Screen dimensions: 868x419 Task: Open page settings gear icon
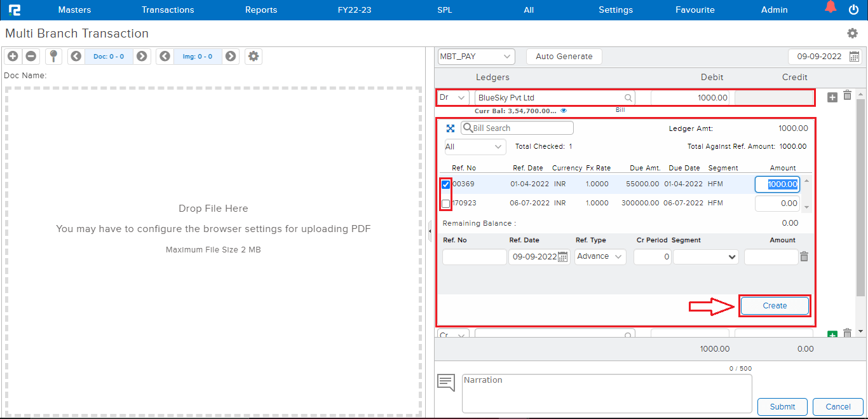tap(852, 33)
